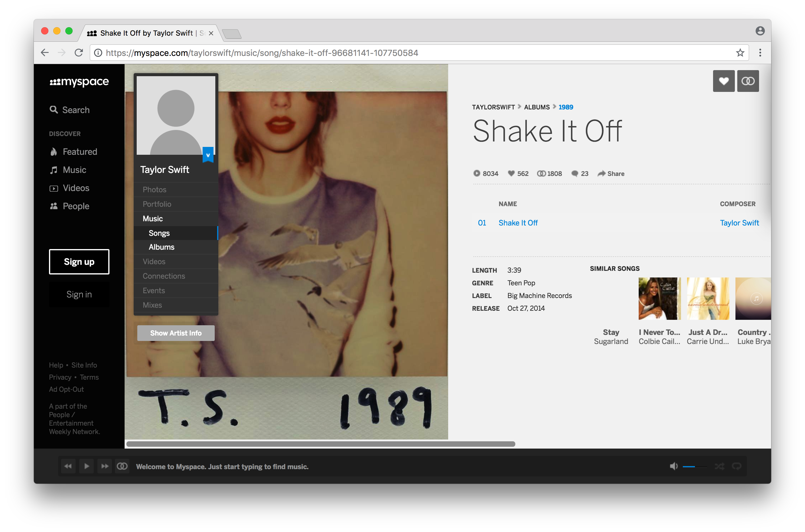Click the heart/like icon on Shake It Off
The width and height of the screenshot is (805, 532).
tap(724, 81)
